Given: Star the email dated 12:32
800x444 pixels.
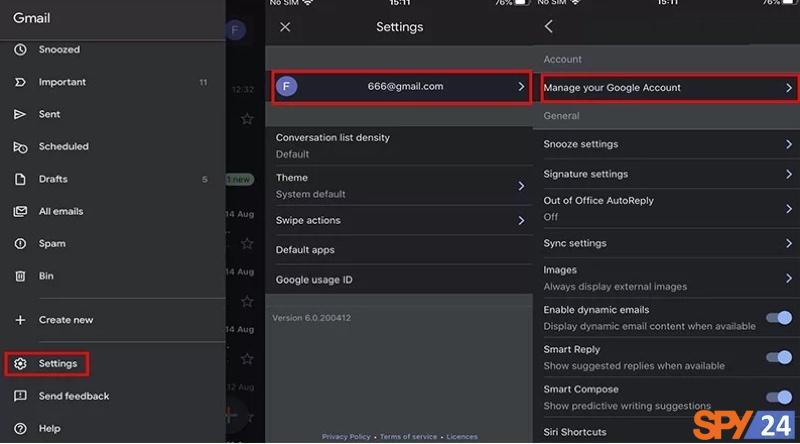Looking at the screenshot, I should pos(247,119).
